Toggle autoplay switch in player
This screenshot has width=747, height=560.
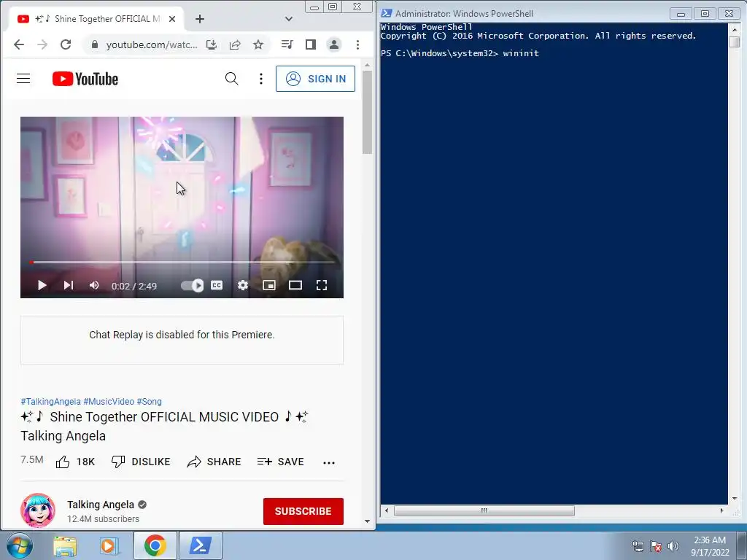click(x=192, y=285)
